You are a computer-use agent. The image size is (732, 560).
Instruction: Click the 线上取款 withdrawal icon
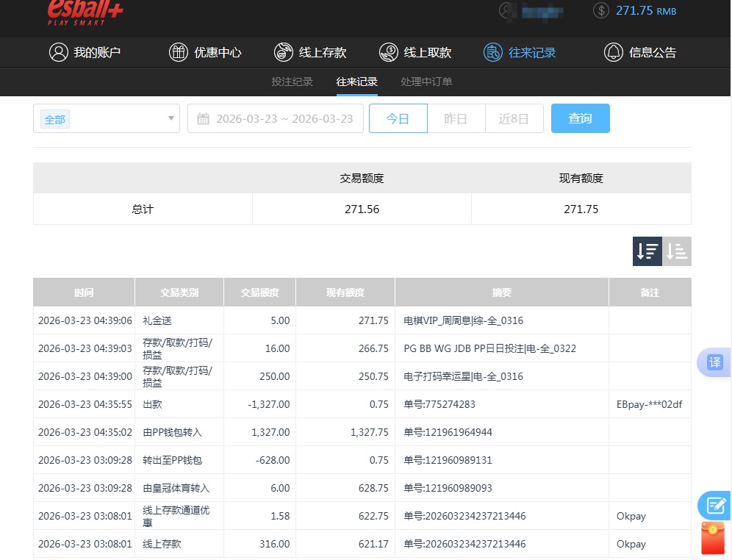388,52
